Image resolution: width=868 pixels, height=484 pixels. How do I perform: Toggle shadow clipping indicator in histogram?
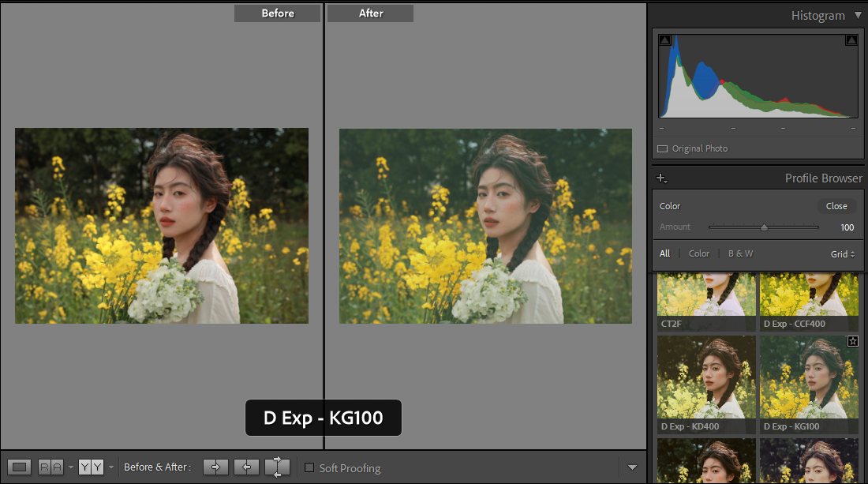pyautogui.click(x=664, y=40)
